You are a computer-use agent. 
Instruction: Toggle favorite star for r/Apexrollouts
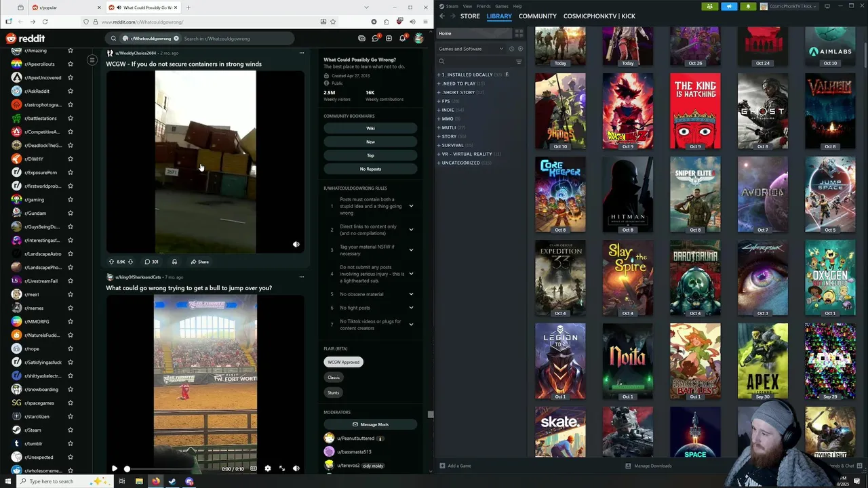tap(70, 64)
